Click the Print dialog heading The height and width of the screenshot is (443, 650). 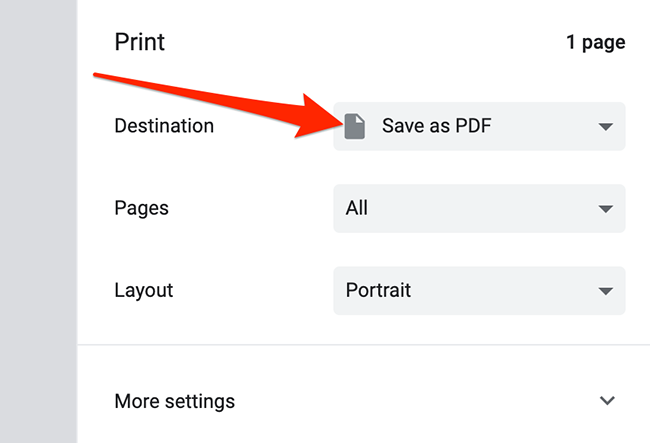140,43
